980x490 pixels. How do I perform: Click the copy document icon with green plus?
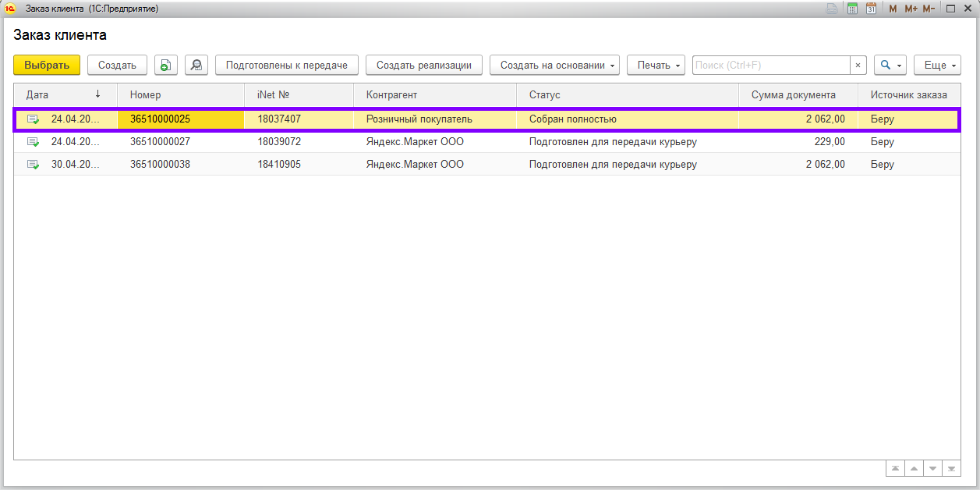click(165, 66)
